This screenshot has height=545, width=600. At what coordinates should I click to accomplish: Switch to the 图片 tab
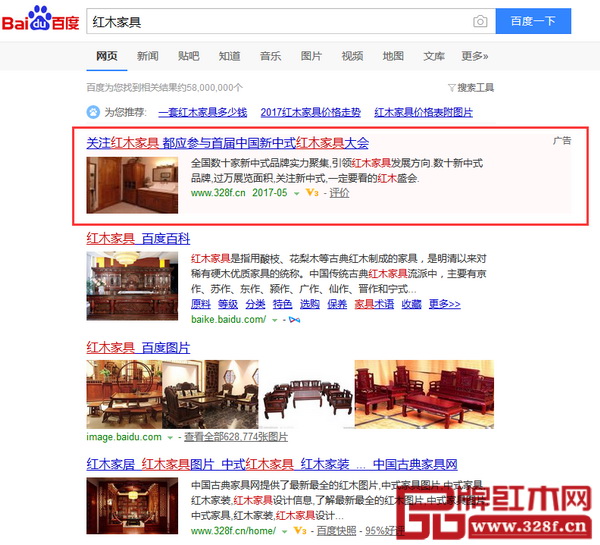click(x=311, y=56)
